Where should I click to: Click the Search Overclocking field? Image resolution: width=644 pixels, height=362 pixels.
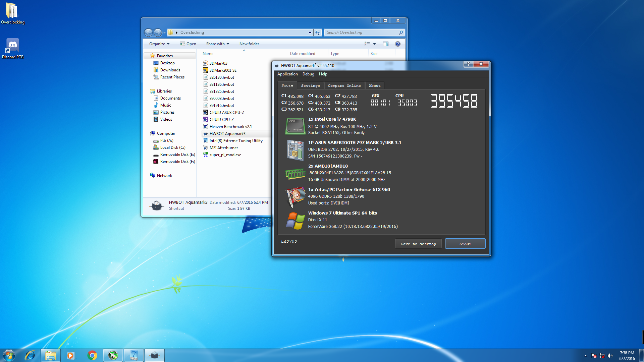click(364, 33)
